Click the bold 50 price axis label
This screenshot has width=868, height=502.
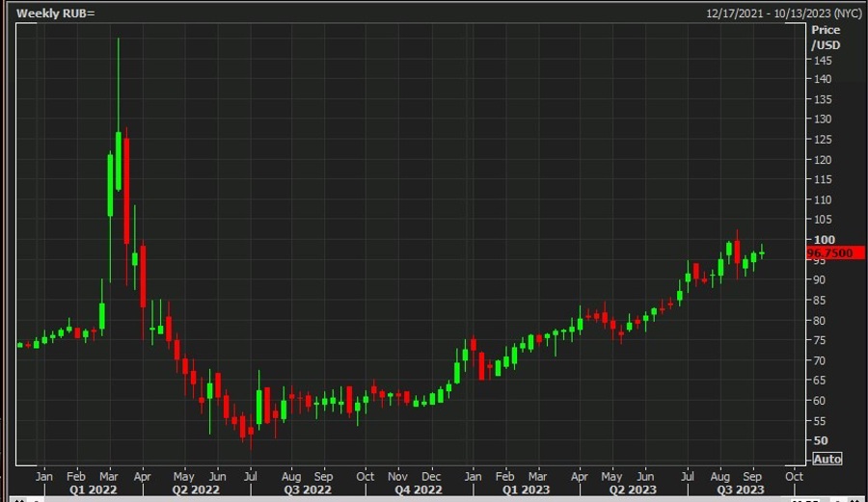point(821,441)
